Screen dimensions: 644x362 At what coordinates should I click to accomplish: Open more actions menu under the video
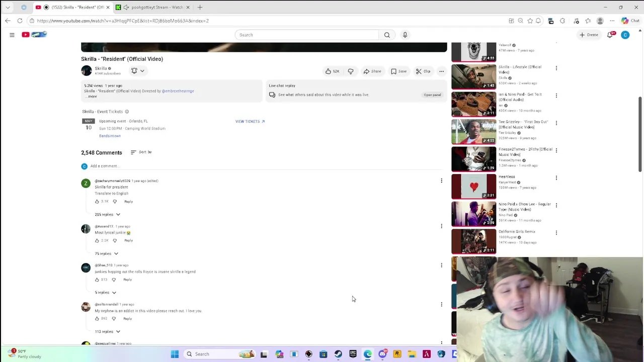(x=441, y=71)
